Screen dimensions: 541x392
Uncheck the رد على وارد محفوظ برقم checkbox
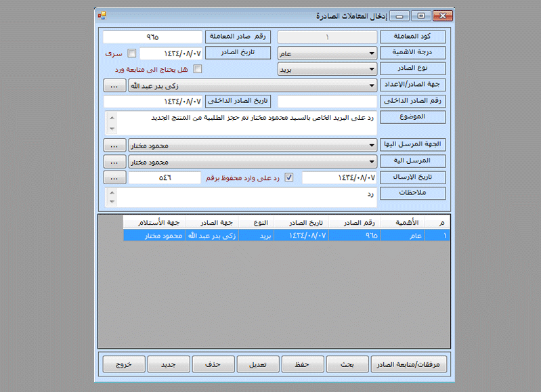[x=289, y=177]
